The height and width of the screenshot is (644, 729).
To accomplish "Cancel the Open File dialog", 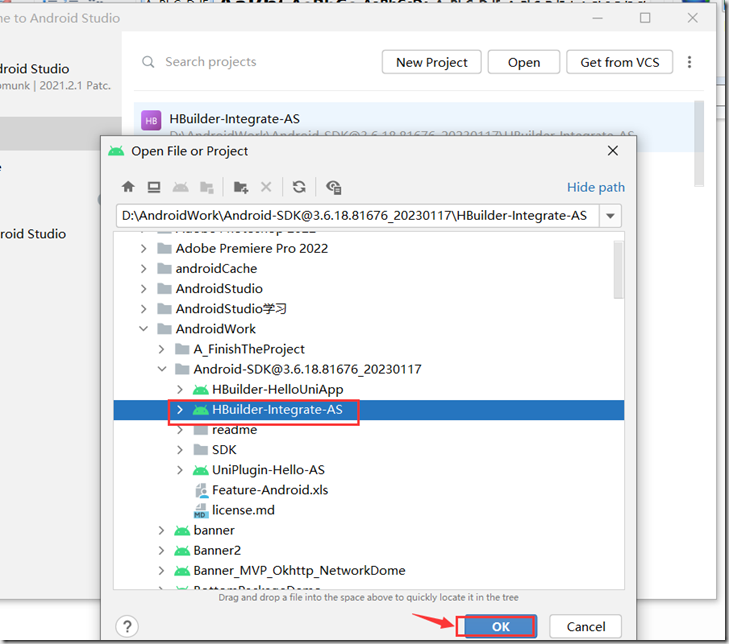I will [585, 626].
